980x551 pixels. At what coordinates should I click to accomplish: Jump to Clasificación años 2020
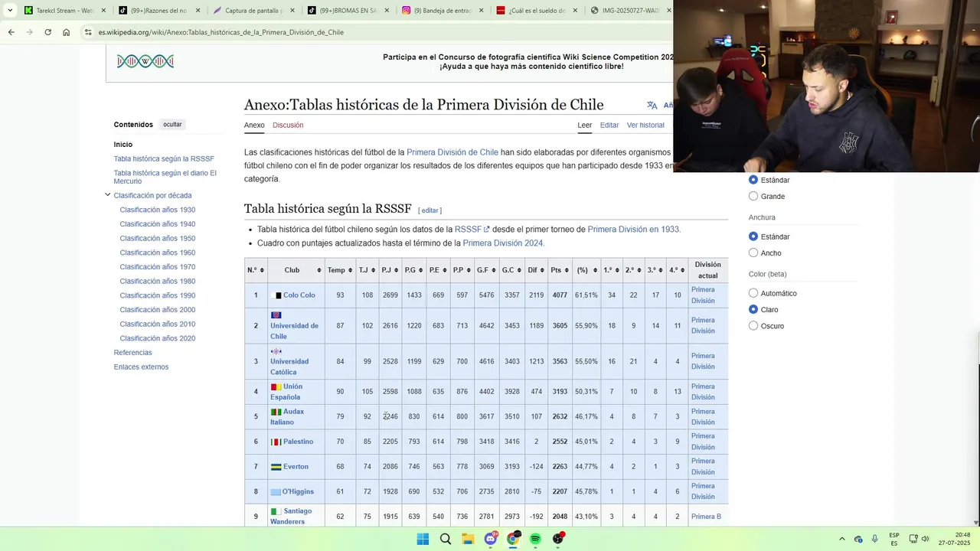tap(158, 338)
